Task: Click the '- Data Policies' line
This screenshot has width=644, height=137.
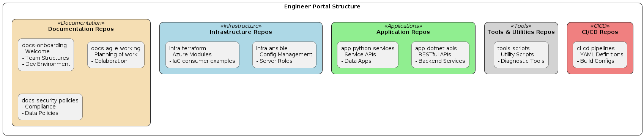Action: tap(40, 113)
